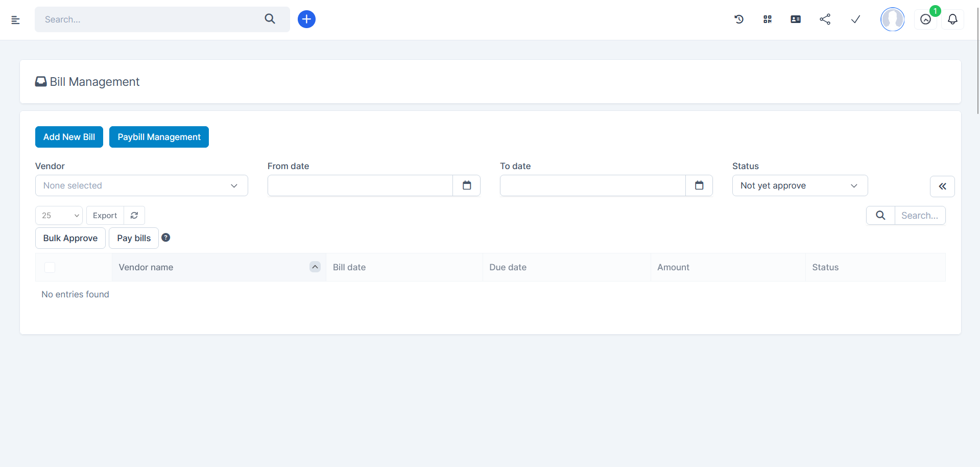Sort by the Amount column header

728,267
